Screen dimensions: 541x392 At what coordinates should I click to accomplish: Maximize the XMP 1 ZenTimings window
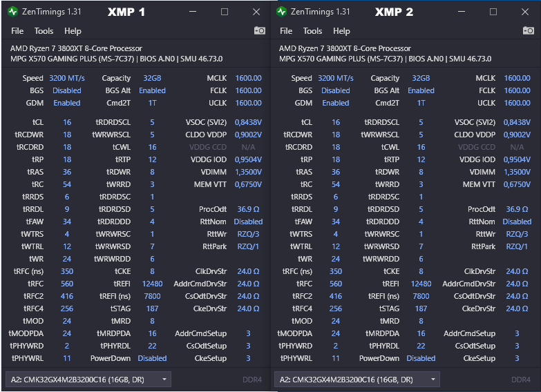[x=225, y=12]
